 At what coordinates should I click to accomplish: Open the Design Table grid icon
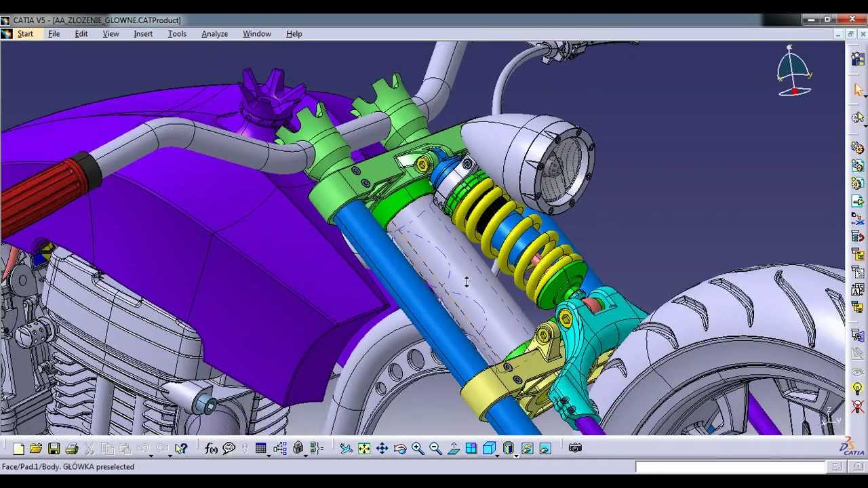coord(260,448)
